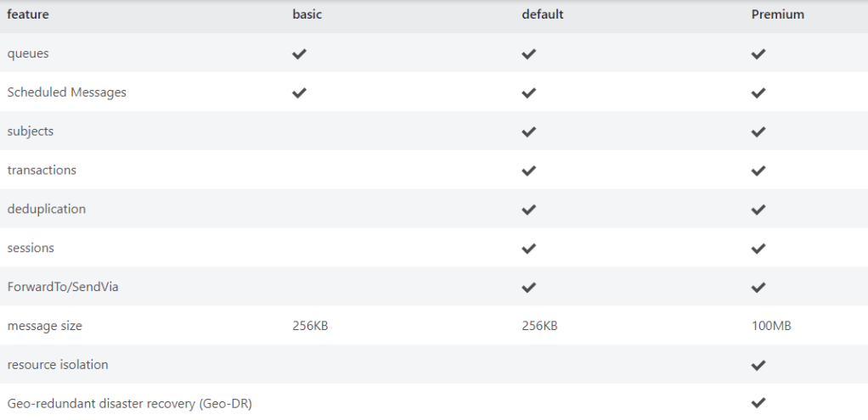Click the Geo-DR checkmark under Premium
The image size is (868, 420).
click(758, 403)
